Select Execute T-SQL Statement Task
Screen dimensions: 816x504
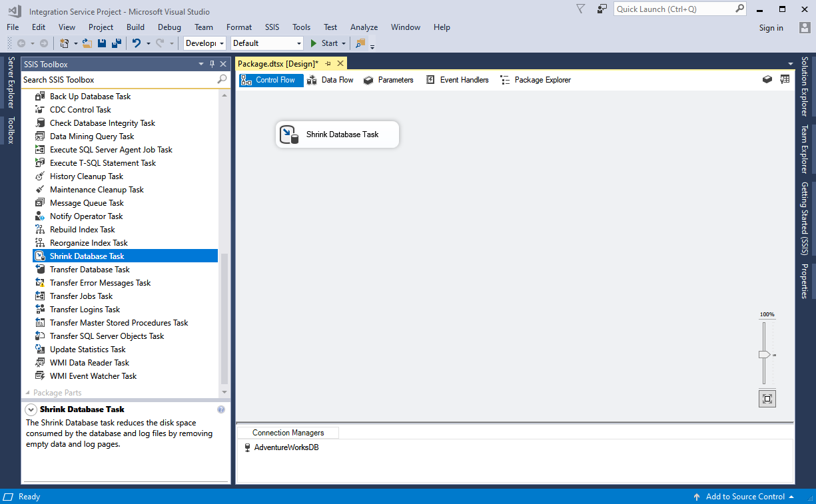coord(125,163)
